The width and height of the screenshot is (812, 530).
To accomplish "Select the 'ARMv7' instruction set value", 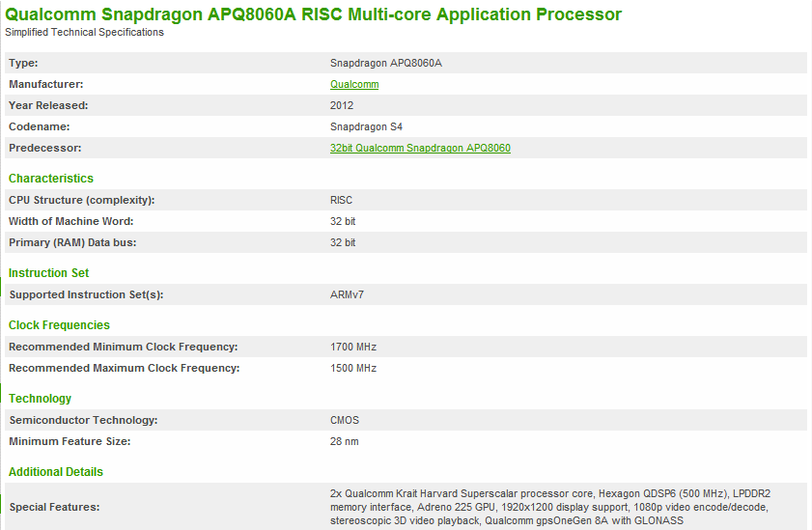I will [x=347, y=295].
